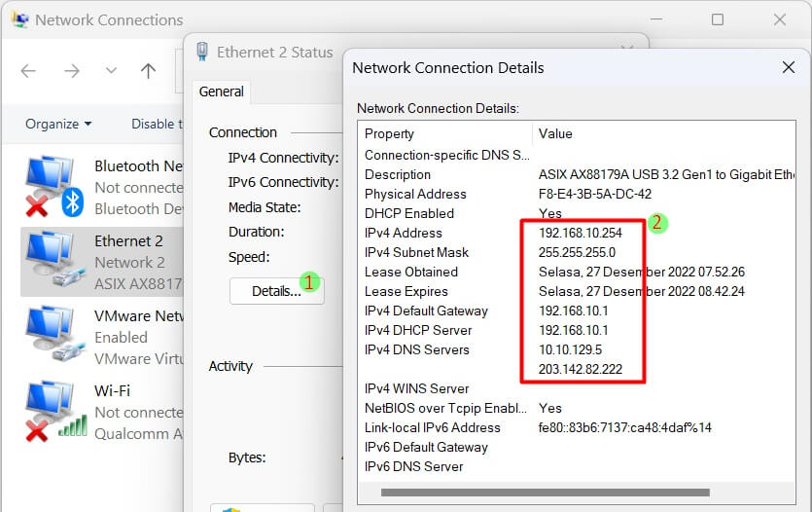This screenshot has height=512, width=812.
Task: Click the back navigation arrow
Action: click(x=28, y=71)
